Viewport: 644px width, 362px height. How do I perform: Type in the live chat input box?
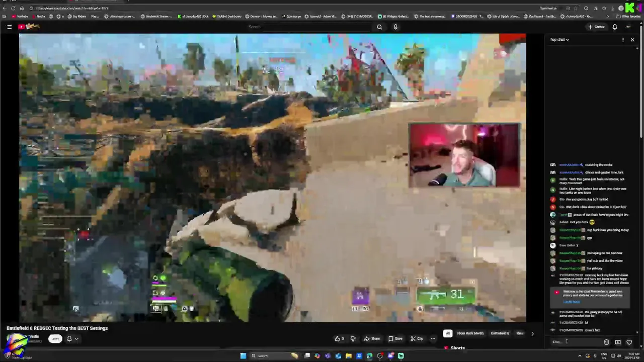pos(575,342)
